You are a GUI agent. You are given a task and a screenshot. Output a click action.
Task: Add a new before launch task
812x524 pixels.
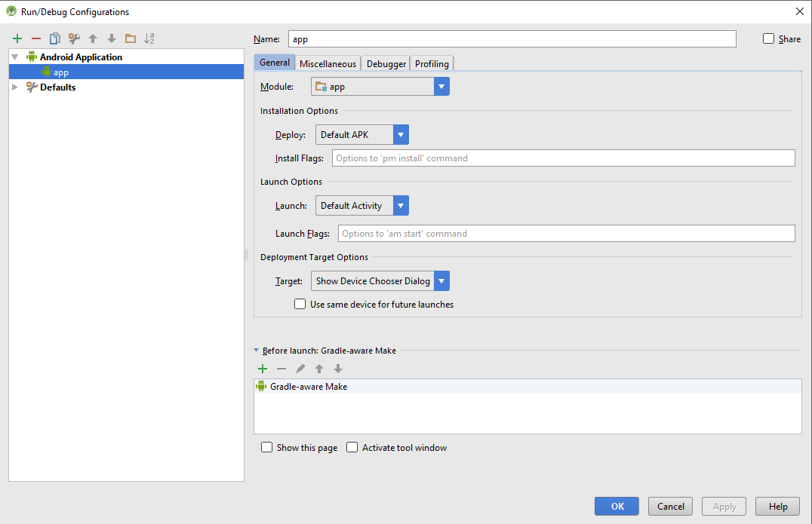[x=263, y=369]
